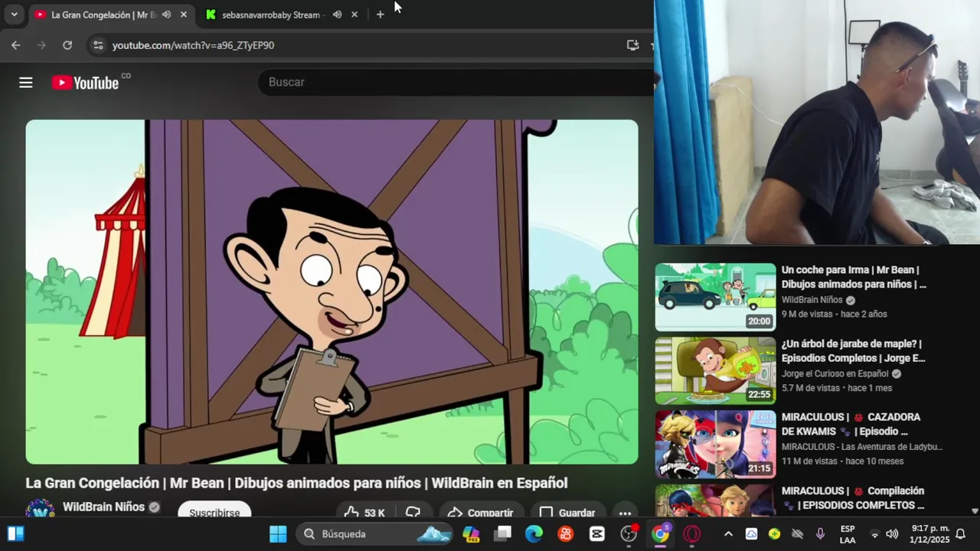Open CapCut from the taskbar
The width and height of the screenshot is (980, 551).
pyautogui.click(x=597, y=534)
